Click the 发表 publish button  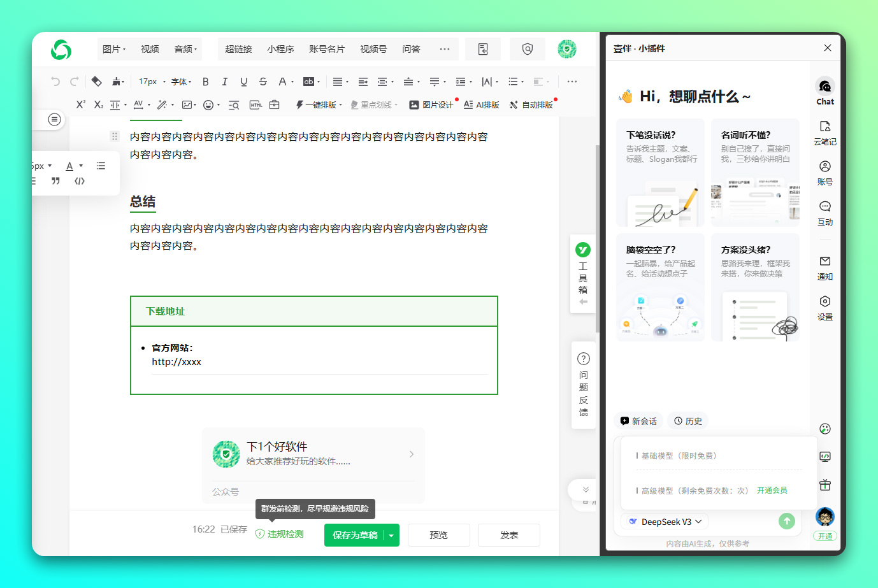pos(508,535)
